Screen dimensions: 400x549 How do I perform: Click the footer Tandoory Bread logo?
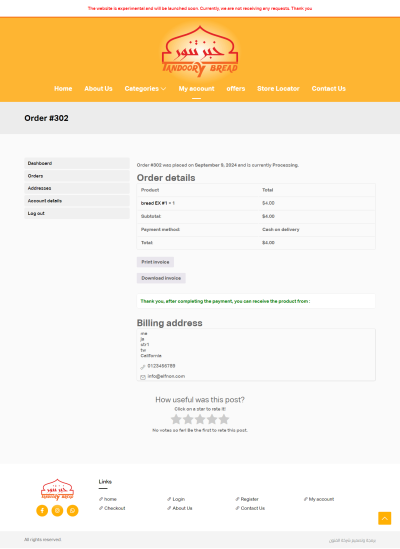click(57, 489)
